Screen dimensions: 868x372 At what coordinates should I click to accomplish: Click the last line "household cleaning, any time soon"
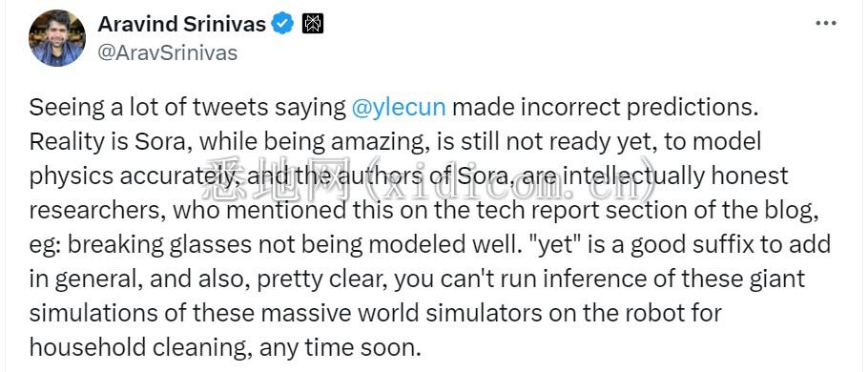point(222,347)
